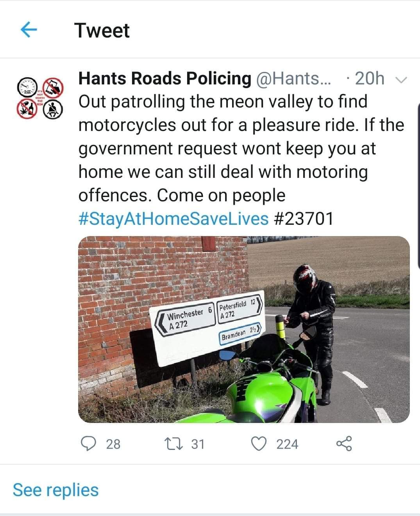Click the 20h timestamp
This screenshot has height=516, width=420.
click(x=370, y=78)
